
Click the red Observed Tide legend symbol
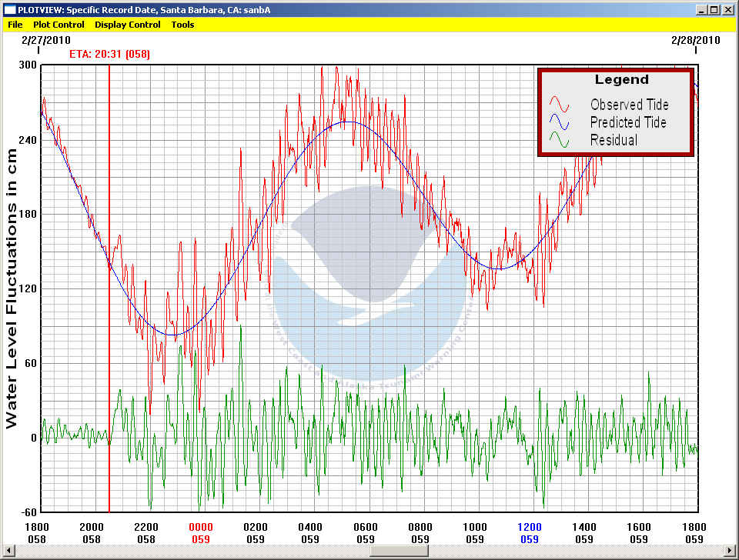[559, 105]
